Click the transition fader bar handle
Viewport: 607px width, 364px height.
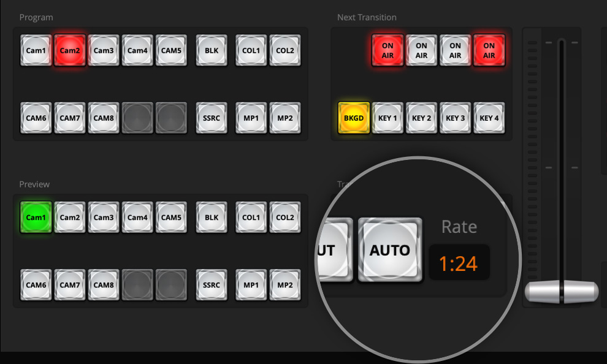tap(561, 292)
